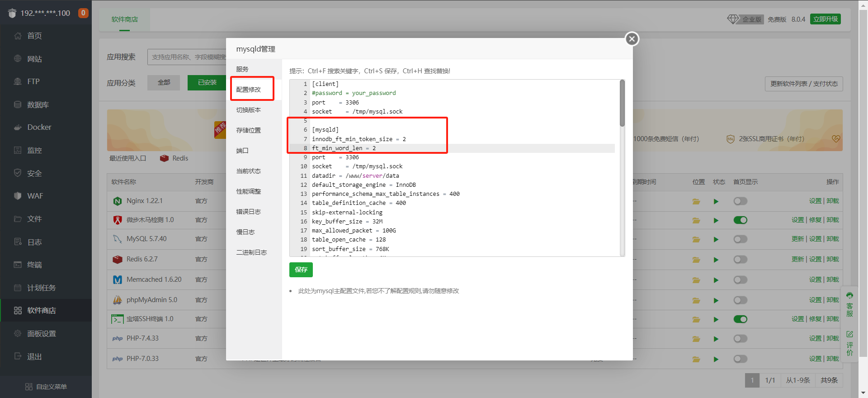Open the 存储位置 tab
Viewport: 868px width, 398px height.
[249, 130]
